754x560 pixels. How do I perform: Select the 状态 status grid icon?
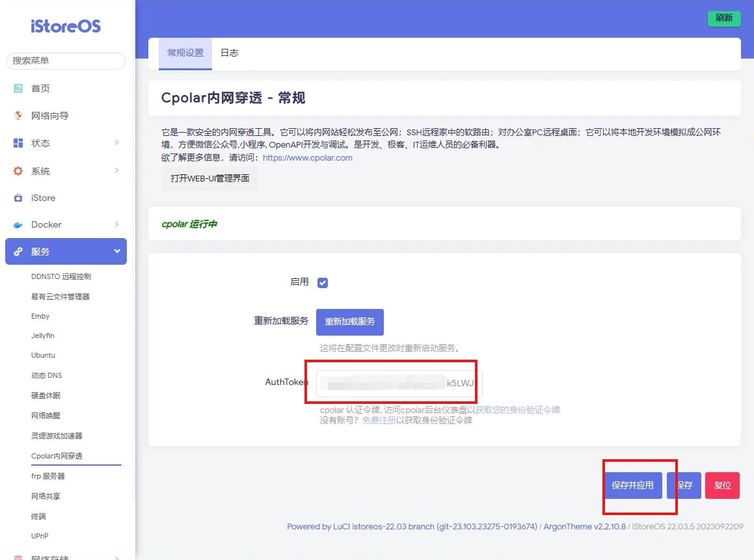pos(18,143)
